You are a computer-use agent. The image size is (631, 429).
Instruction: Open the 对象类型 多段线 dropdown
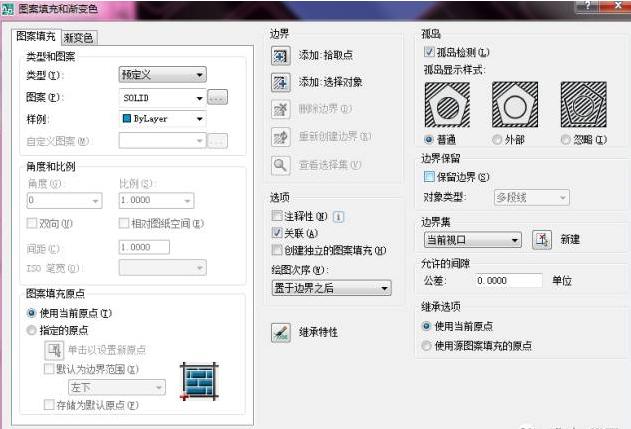[532, 198]
